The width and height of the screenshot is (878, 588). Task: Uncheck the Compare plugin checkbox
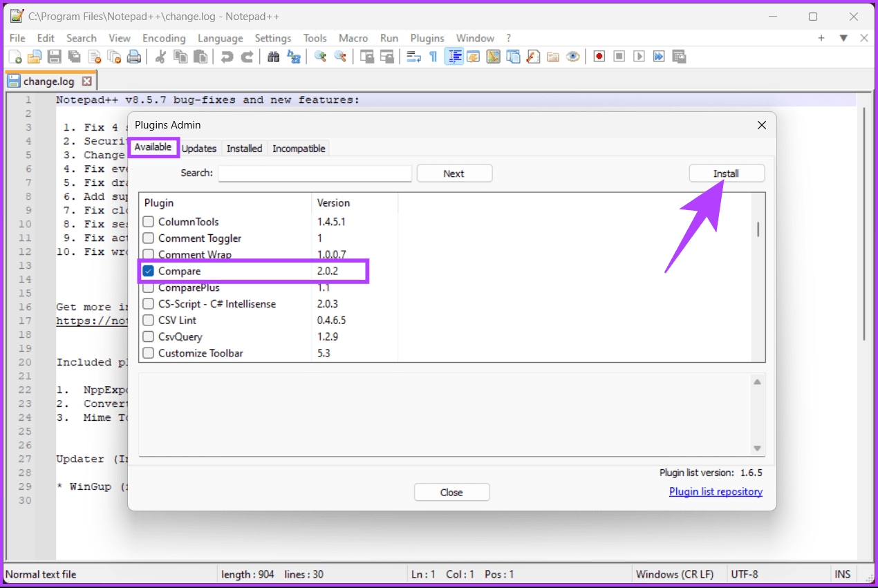[148, 271]
